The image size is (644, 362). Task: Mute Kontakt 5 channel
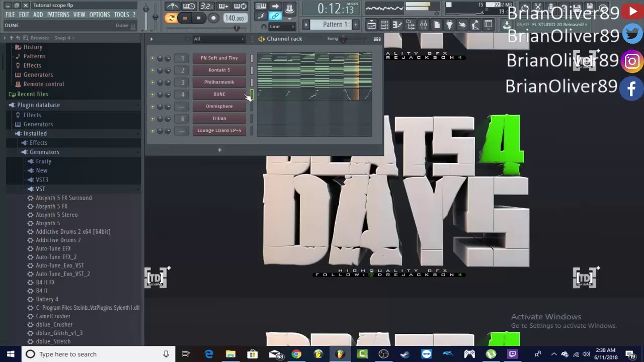152,70
